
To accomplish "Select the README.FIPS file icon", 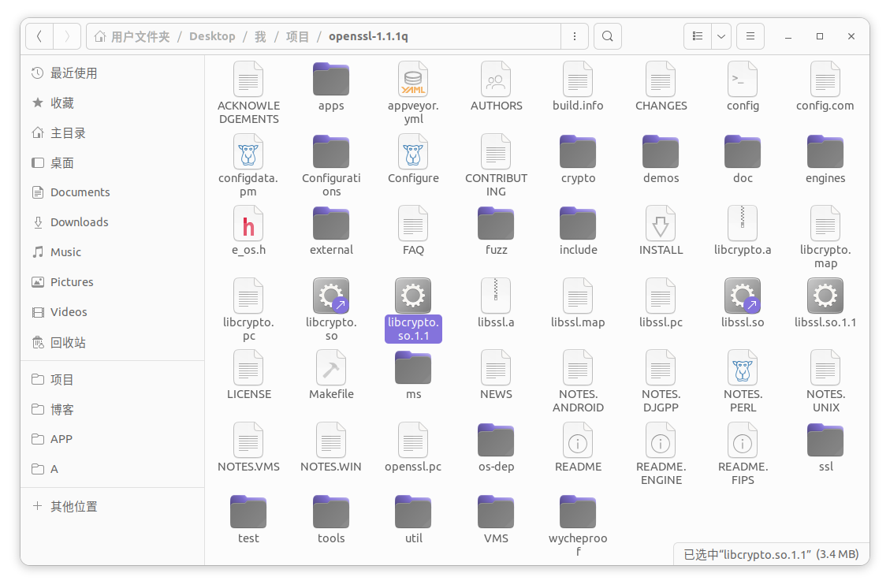I will (743, 440).
